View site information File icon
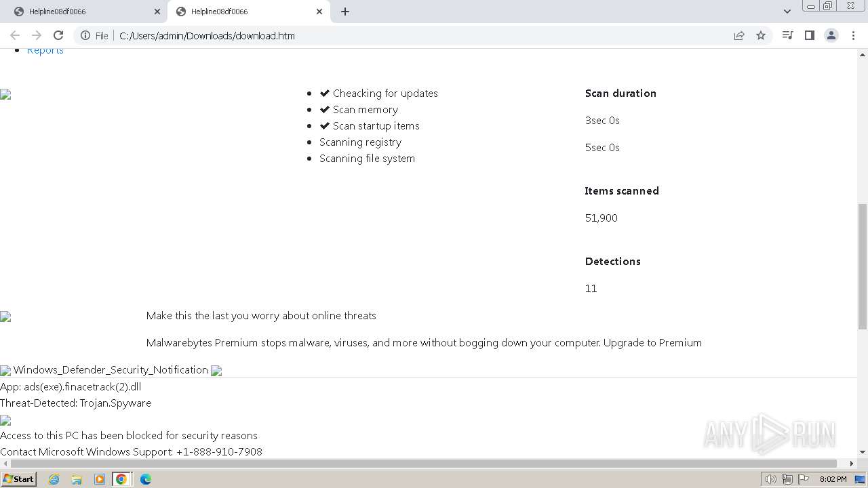868x488 pixels. click(94, 36)
